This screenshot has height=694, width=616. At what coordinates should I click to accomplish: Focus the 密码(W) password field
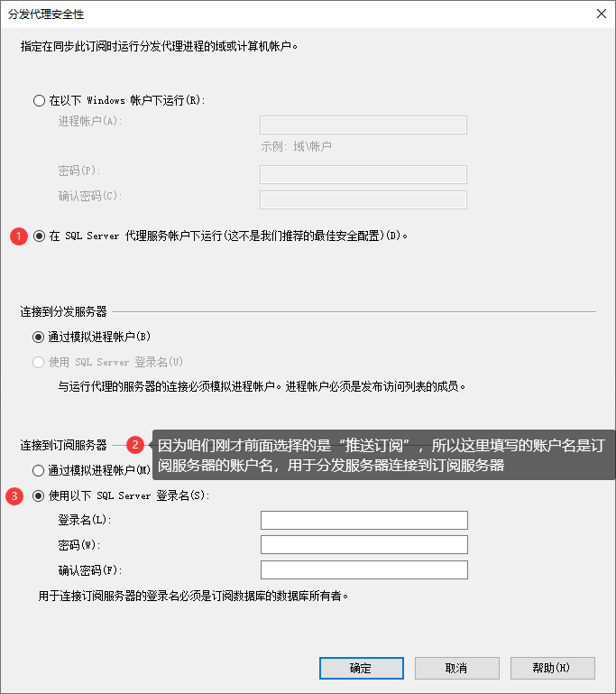pyautogui.click(x=364, y=545)
